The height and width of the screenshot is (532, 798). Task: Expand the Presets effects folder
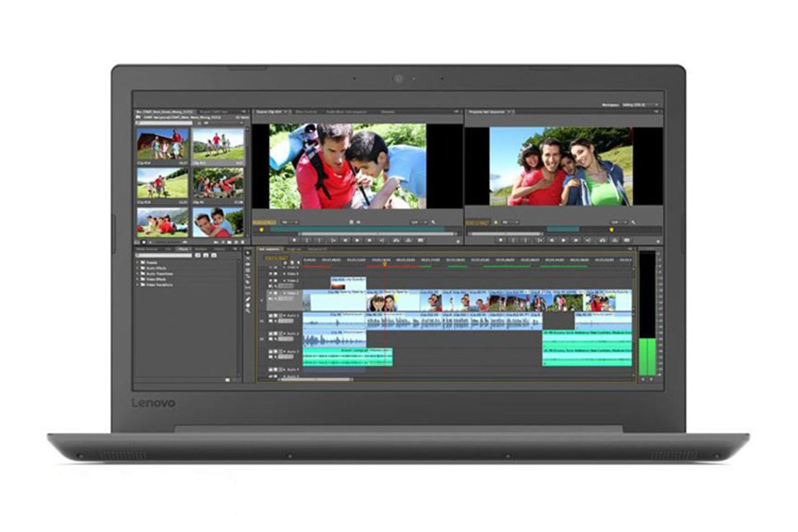[138, 263]
